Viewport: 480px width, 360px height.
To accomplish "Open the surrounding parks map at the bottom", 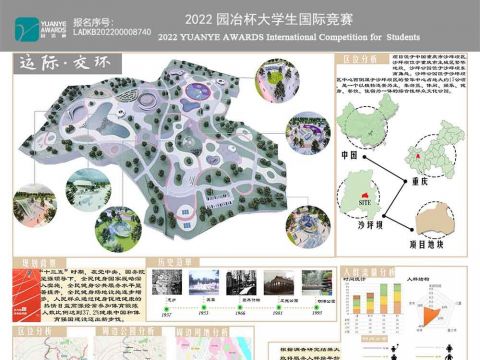I will point(130,348).
